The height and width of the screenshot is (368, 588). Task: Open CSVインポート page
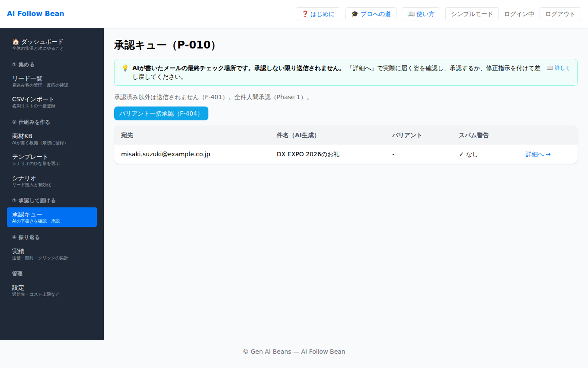52,102
